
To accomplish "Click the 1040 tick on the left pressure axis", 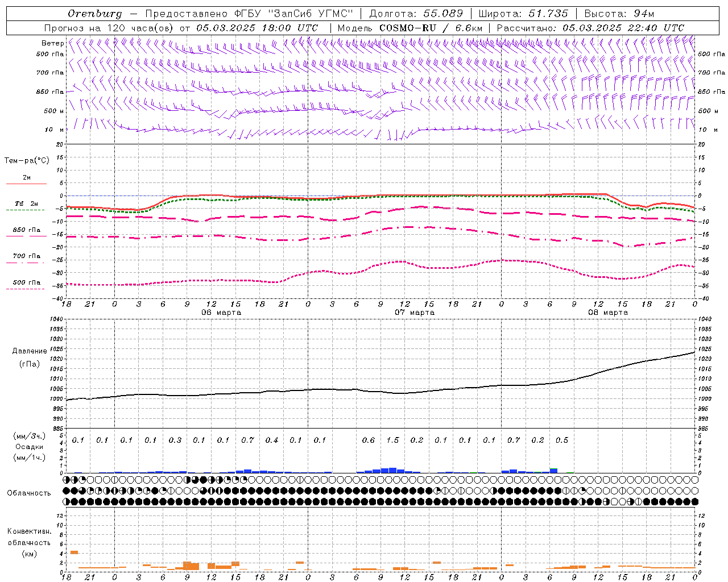I will tap(57, 319).
